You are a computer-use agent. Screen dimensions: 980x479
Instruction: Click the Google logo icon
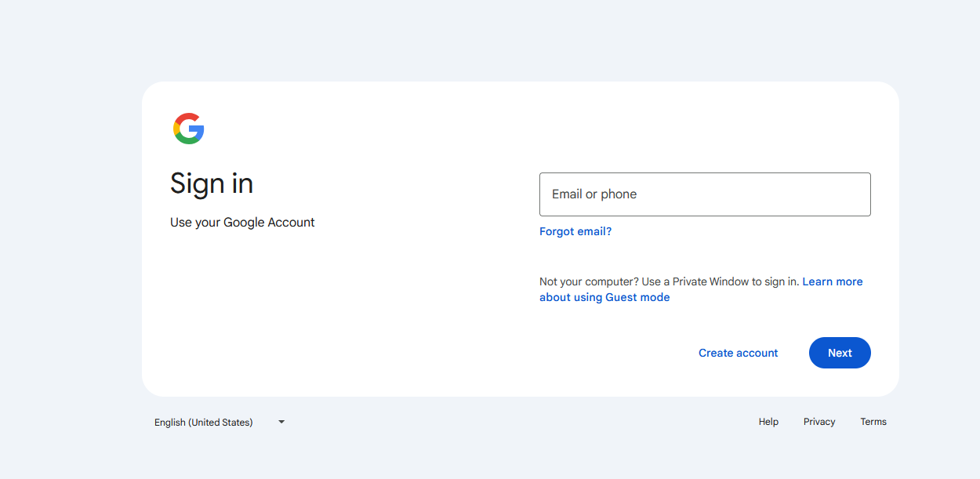coord(188,129)
